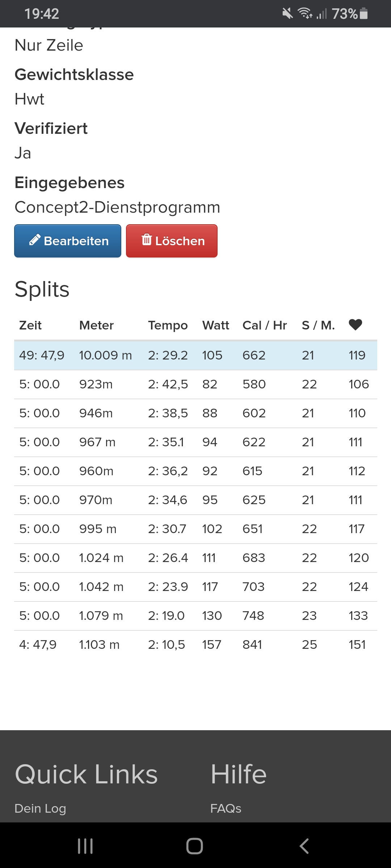391x868 pixels.
Task: Tap the mobile signal strength icon
Action: (x=321, y=14)
